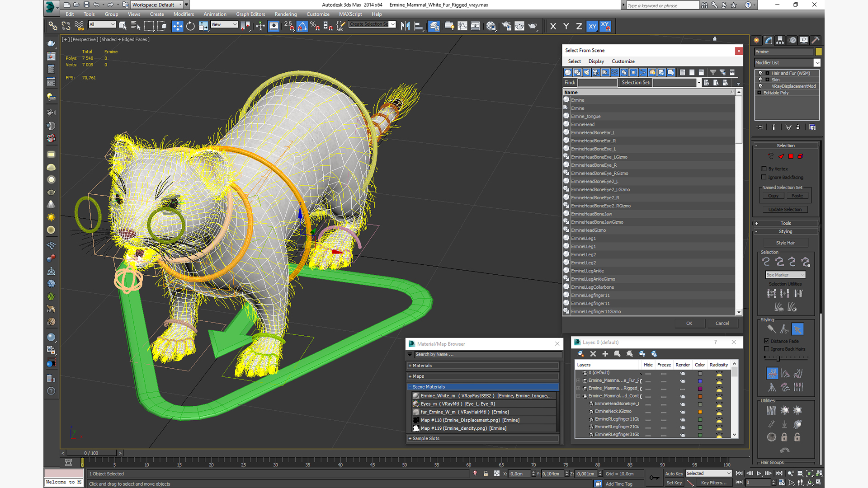Click the Select and Link icon
Image resolution: width=868 pixels, height=488 pixels.
(53, 26)
